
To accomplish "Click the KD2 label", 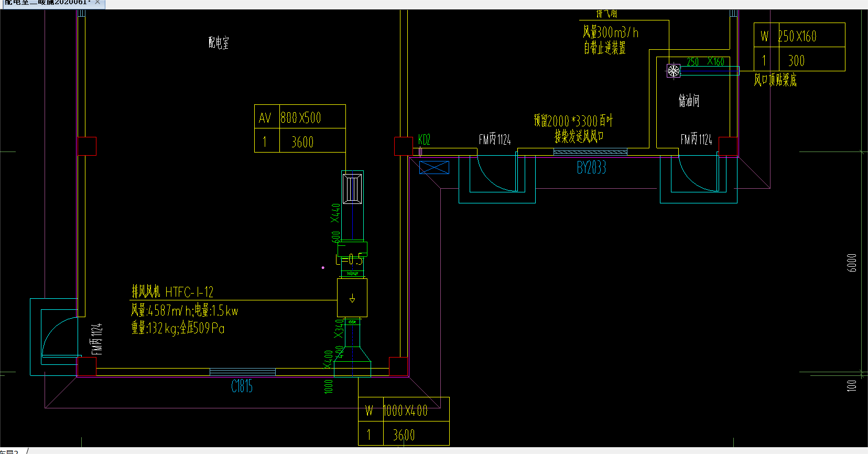I will point(424,139).
